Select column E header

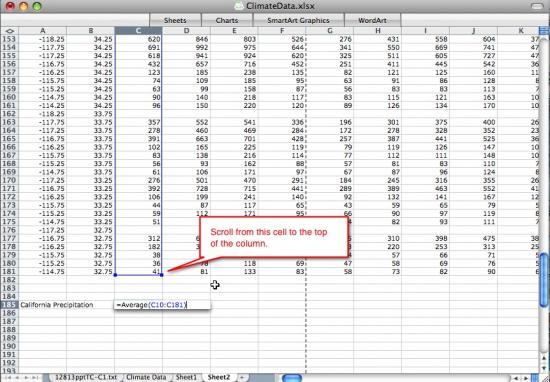pyautogui.click(x=234, y=31)
